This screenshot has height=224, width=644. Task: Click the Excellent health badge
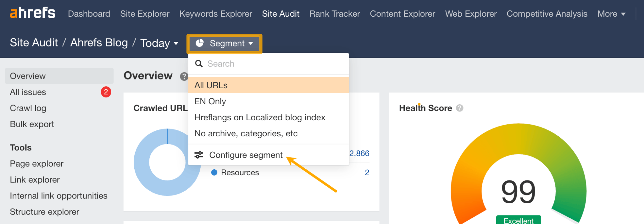click(519, 220)
